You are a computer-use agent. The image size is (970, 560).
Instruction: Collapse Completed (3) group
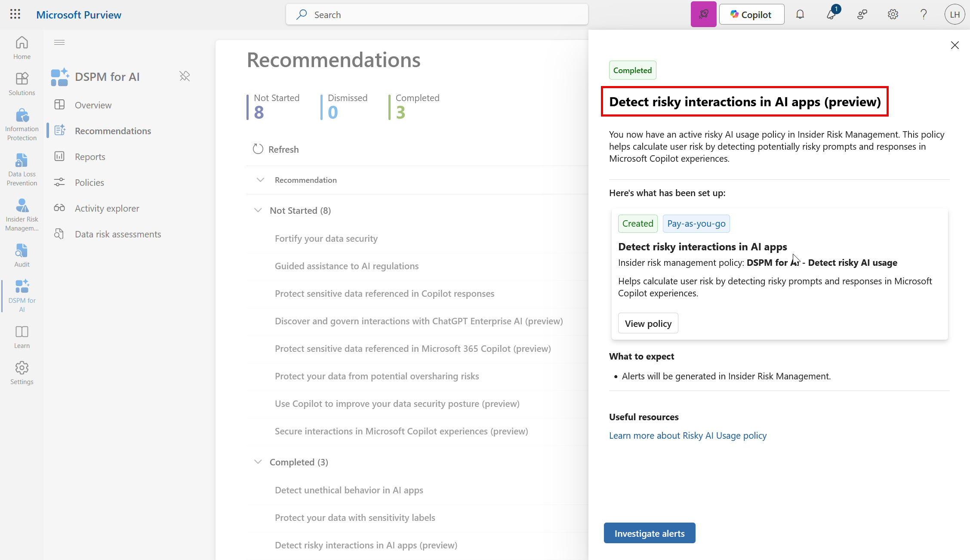(x=258, y=462)
